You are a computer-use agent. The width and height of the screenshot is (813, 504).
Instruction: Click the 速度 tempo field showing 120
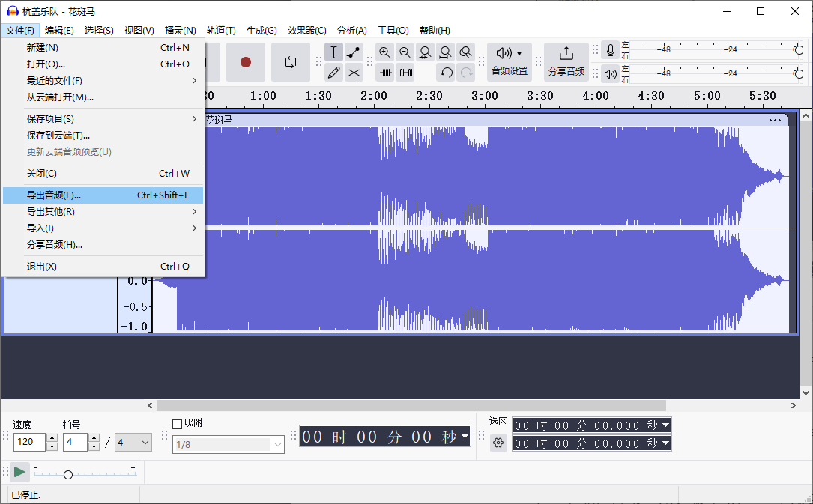point(29,443)
